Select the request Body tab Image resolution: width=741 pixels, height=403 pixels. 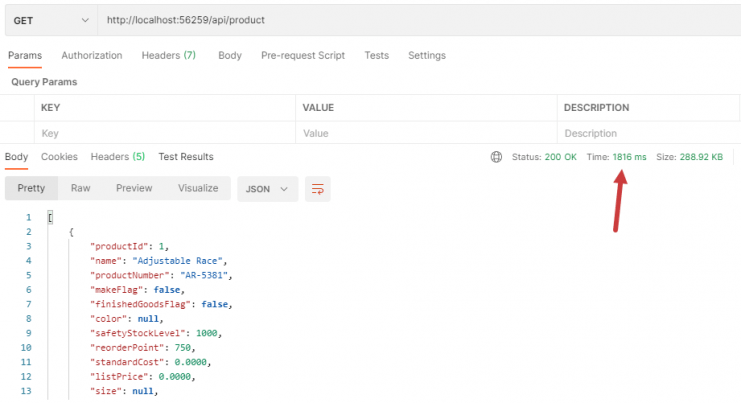pyautogui.click(x=230, y=55)
